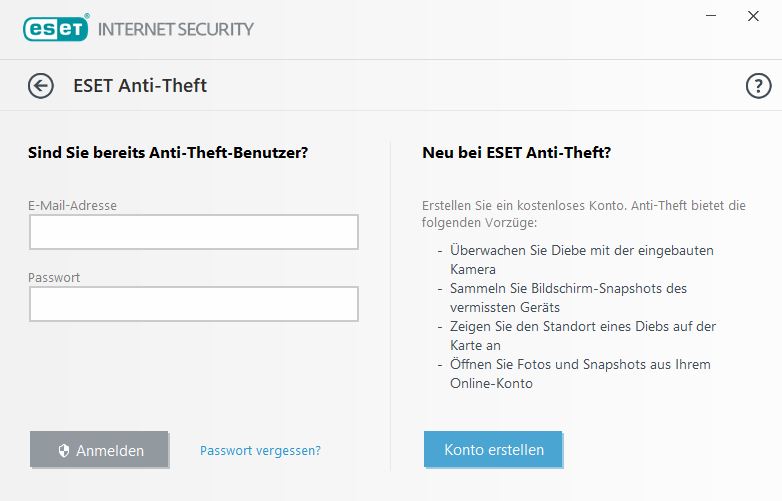
Task: Focus the Passwort input field
Action: tap(193, 304)
